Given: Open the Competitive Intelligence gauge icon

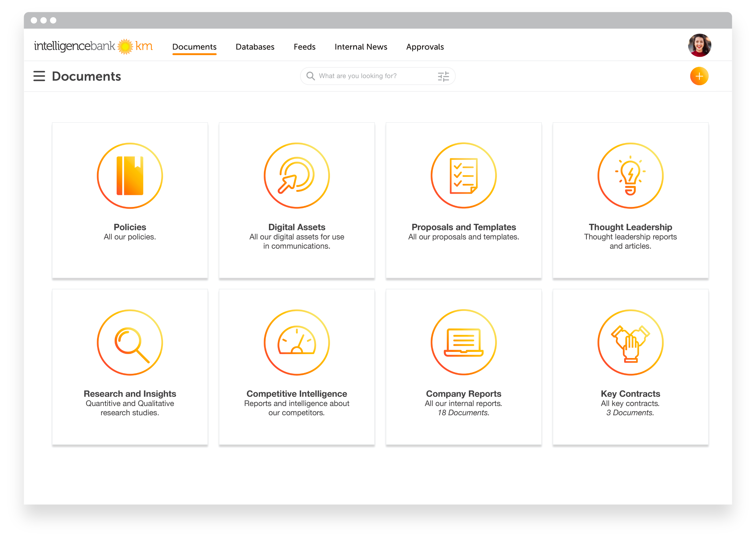Looking at the screenshot, I should click(x=296, y=342).
